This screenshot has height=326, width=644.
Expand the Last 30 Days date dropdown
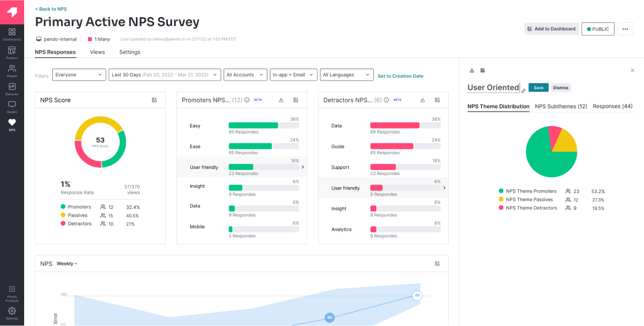tap(165, 75)
